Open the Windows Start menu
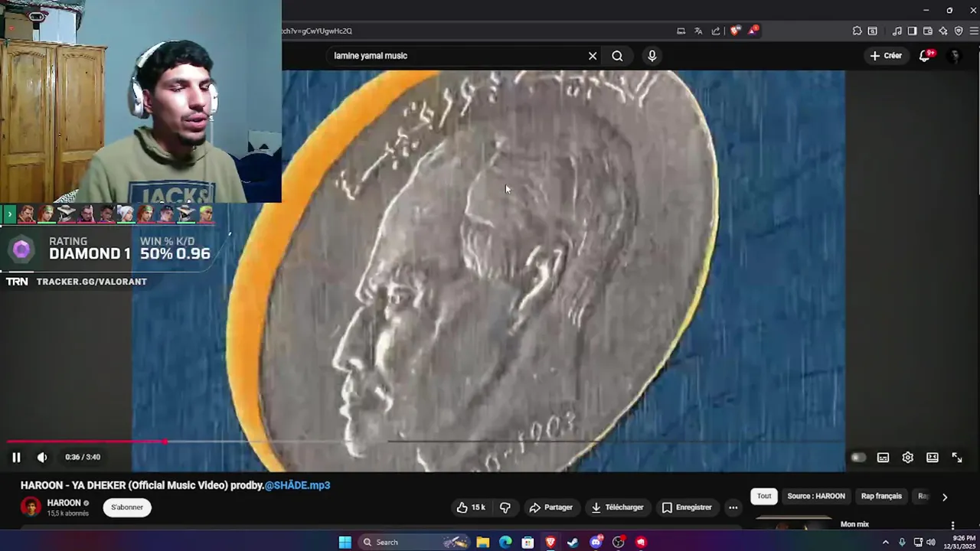980x551 pixels. pos(345,542)
